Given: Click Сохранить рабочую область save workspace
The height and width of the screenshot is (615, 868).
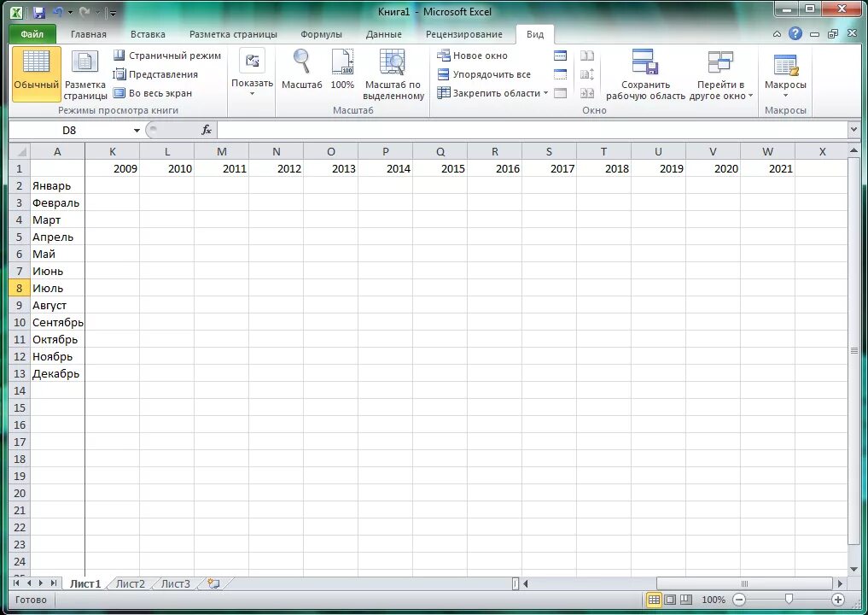Looking at the screenshot, I should click(x=645, y=74).
